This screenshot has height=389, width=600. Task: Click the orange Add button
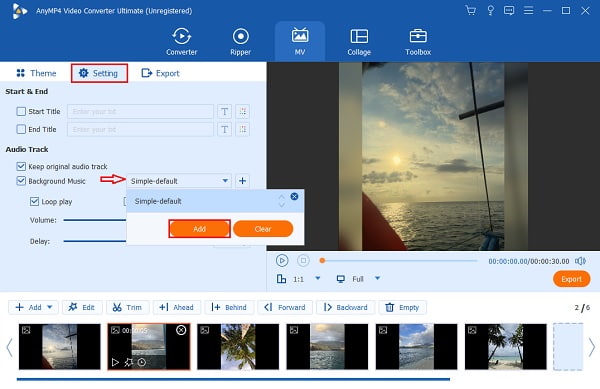coord(199,229)
